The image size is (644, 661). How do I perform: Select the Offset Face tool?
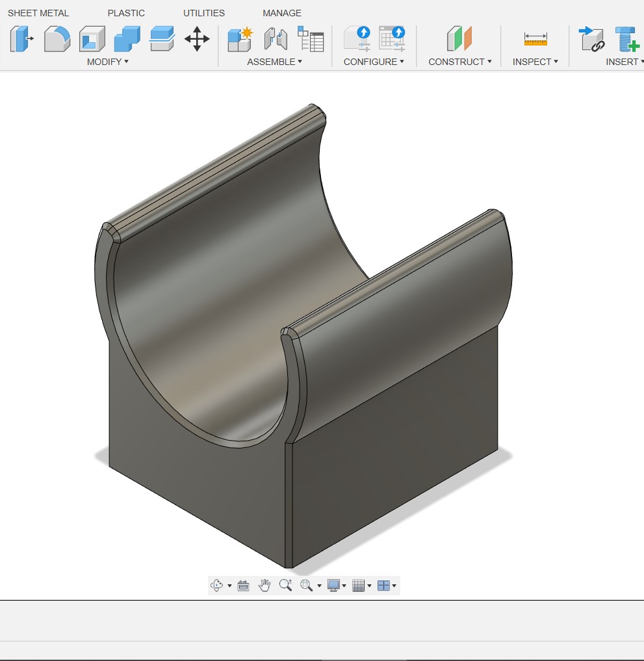point(162,39)
